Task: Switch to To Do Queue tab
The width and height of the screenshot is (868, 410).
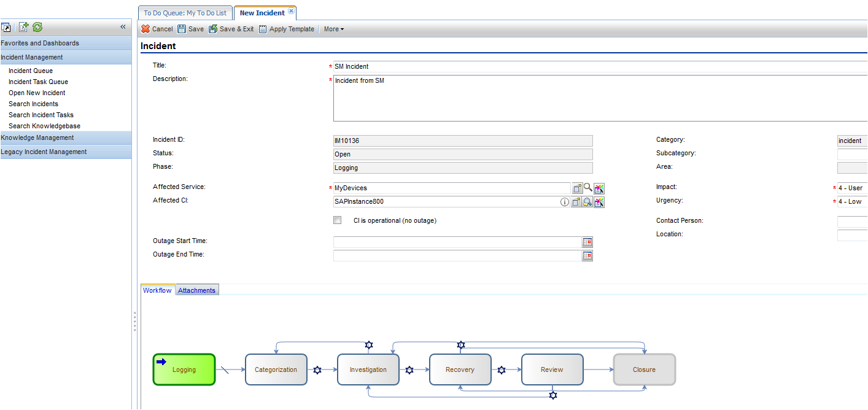Action: click(x=185, y=13)
